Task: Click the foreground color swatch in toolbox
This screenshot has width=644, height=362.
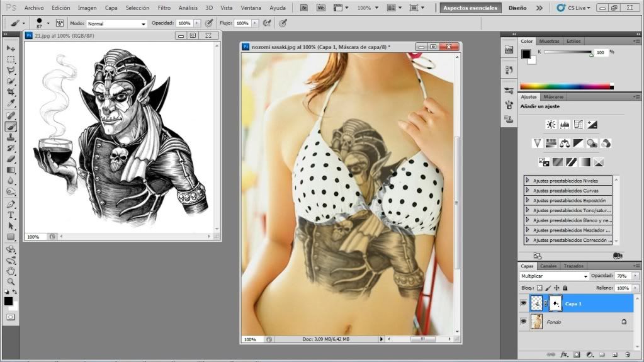Action: pos(8,301)
